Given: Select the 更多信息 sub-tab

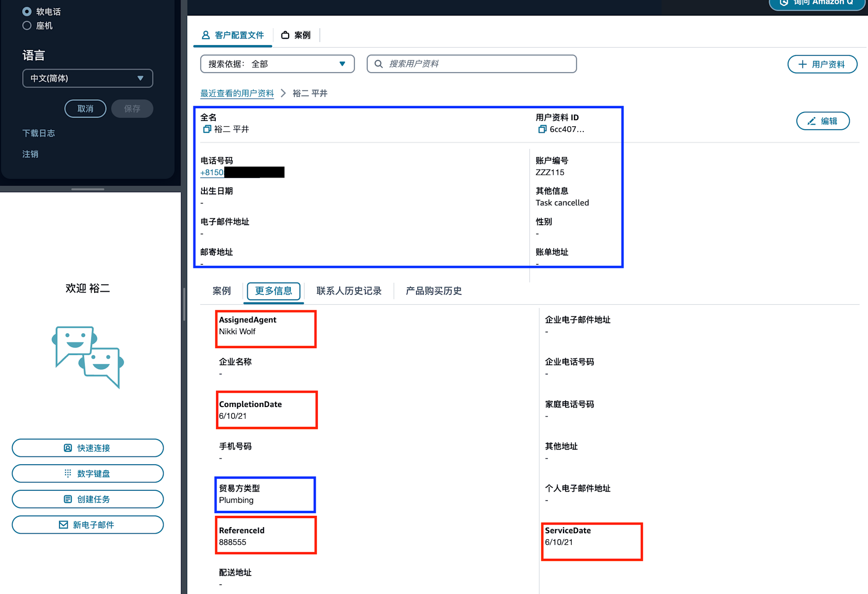Looking at the screenshot, I should [273, 291].
